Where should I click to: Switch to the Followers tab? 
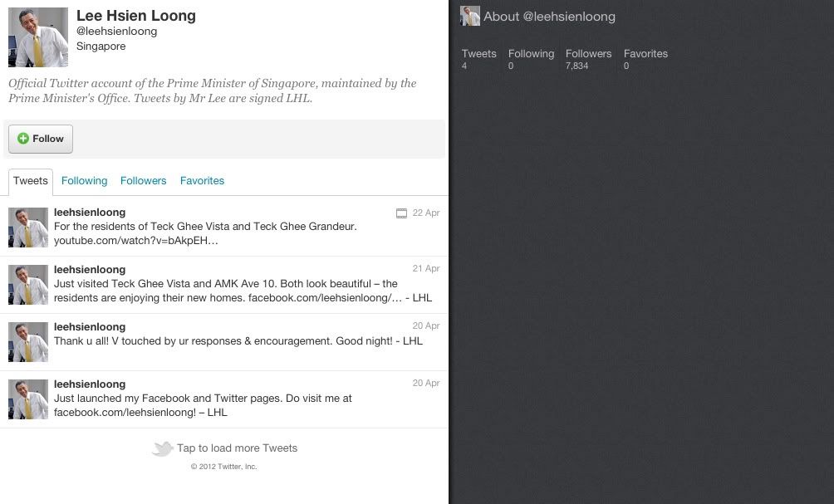(x=143, y=181)
